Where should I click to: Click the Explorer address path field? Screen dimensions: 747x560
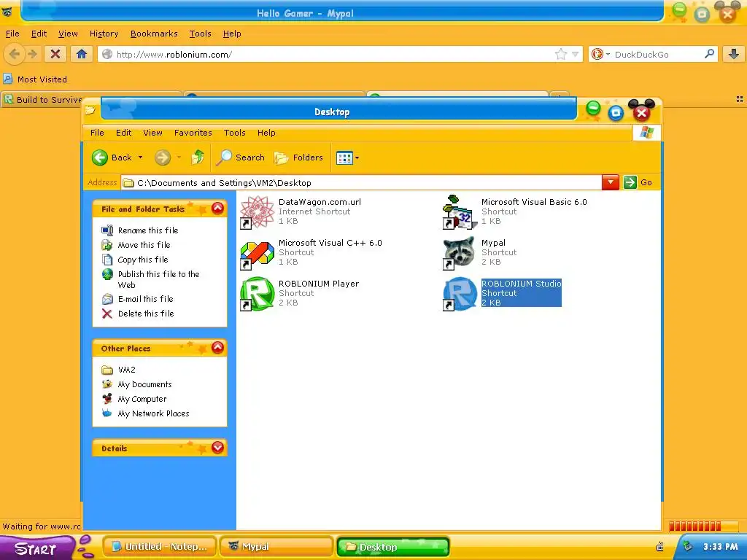[x=362, y=183]
